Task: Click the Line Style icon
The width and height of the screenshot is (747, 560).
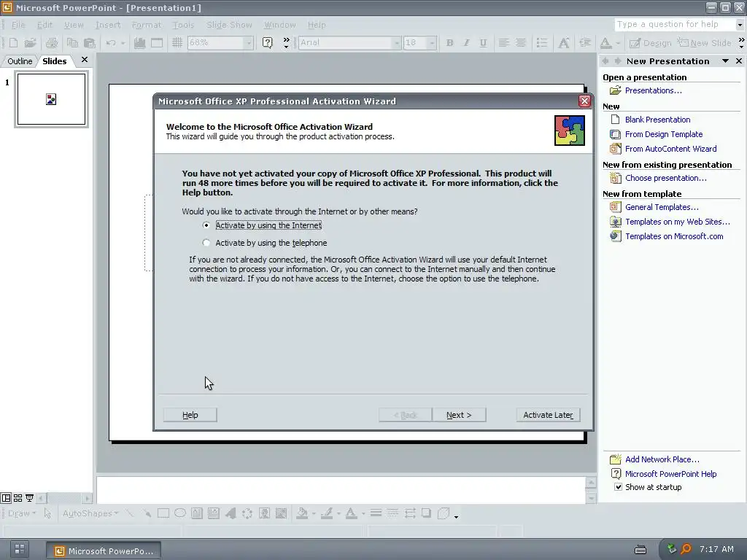Action: click(x=376, y=513)
